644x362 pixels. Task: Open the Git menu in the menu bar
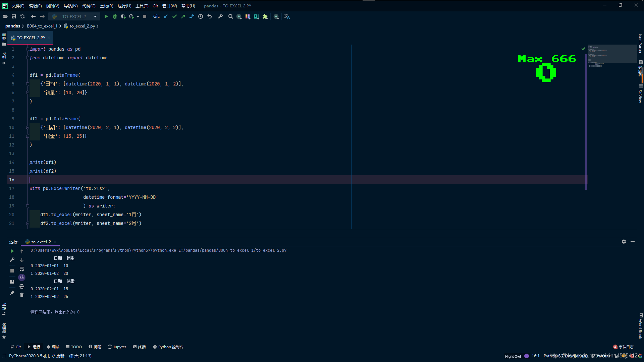pyautogui.click(x=155, y=6)
